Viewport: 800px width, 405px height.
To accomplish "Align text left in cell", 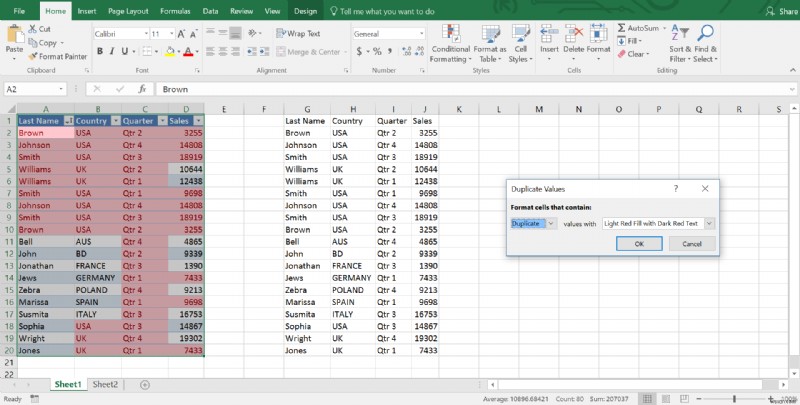I will pyautogui.click(x=210, y=52).
